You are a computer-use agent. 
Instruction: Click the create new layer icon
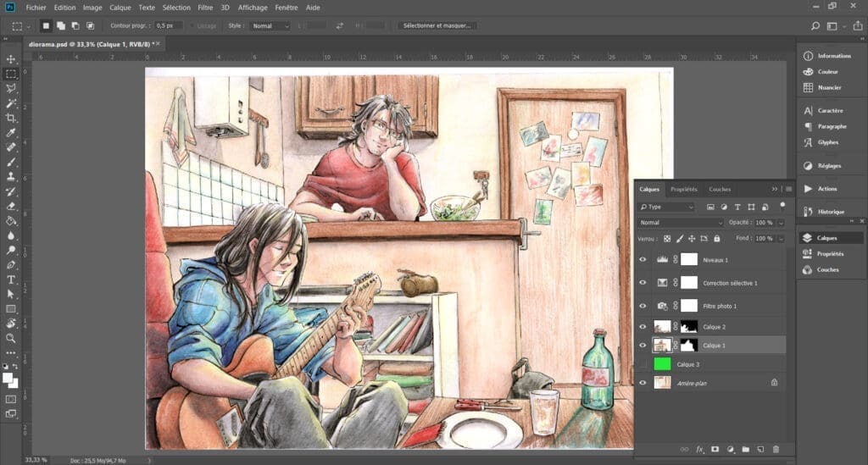(760, 450)
